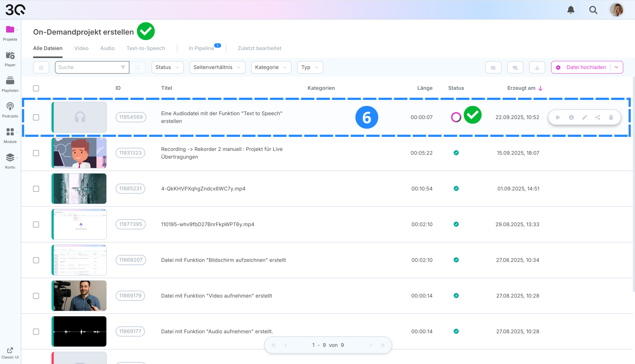Click the play icon for the first file

click(x=558, y=117)
